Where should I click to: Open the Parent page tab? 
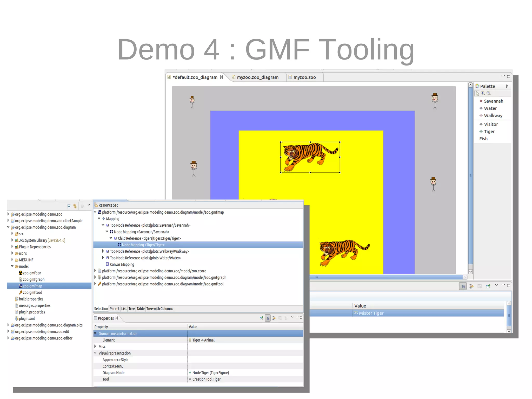tap(114, 309)
